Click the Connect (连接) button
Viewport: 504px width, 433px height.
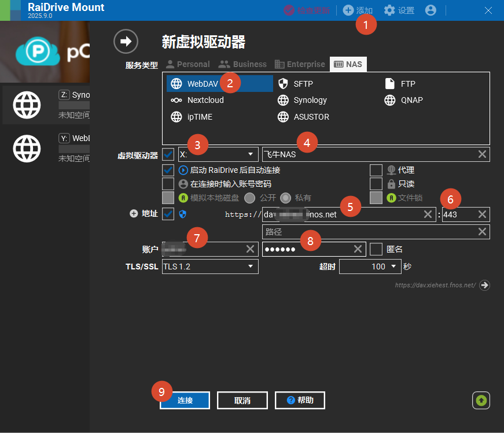coord(185,400)
